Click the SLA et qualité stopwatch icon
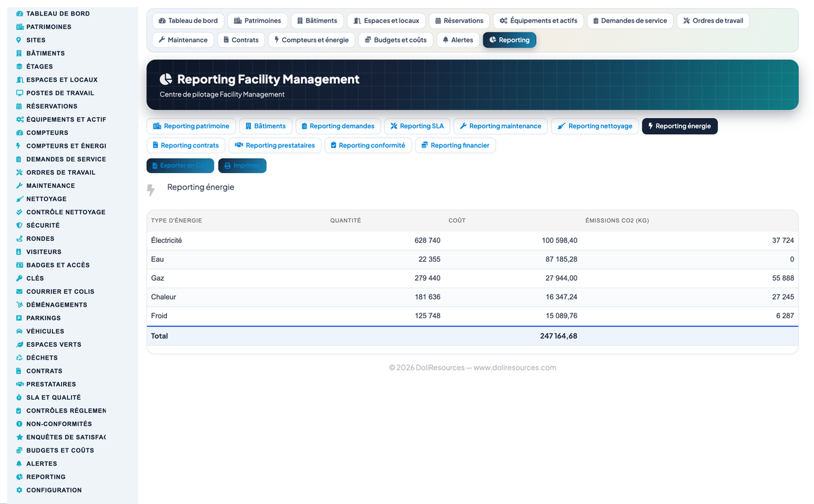 [20, 398]
